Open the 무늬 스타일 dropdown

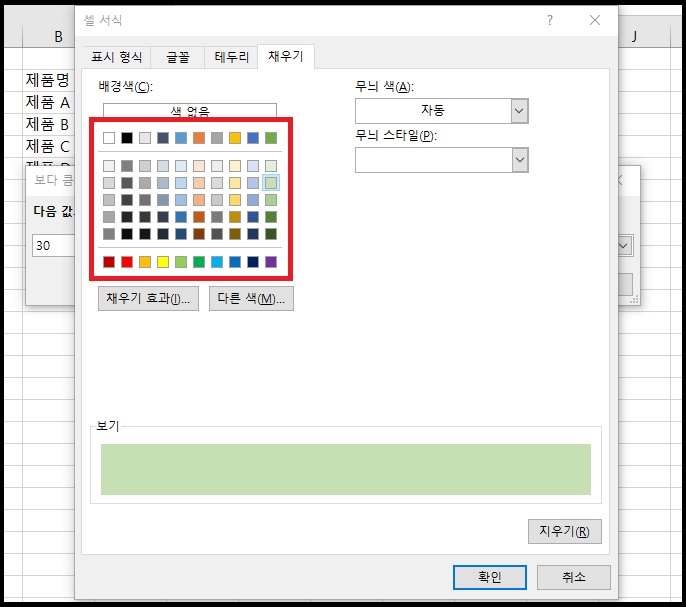[x=520, y=160]
